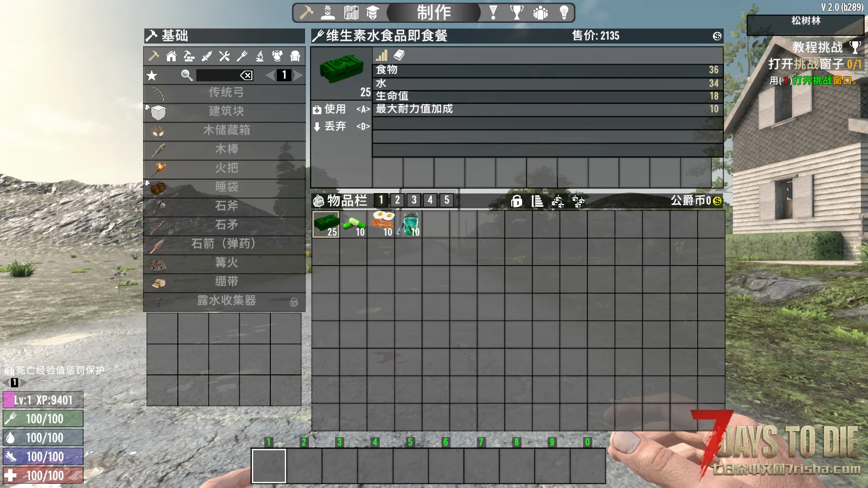The width and height of the screenshot is (868, 488).
Task: Click the green crate item preview
Action: (341, 69)
